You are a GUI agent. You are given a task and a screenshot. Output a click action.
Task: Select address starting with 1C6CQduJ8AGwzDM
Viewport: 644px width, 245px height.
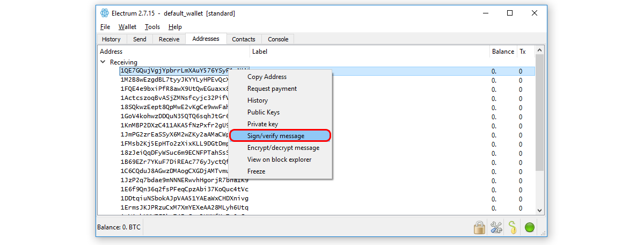tap(175, 171)
